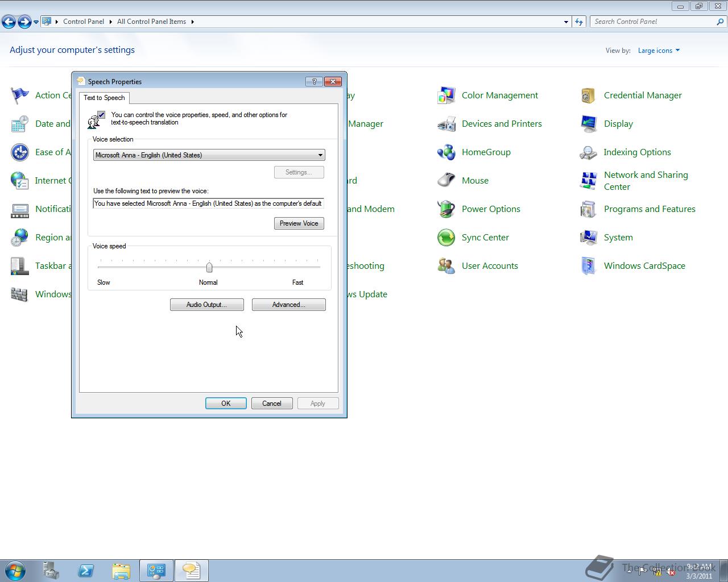Image resolution: width=728 pixels, height=582 pixels.
Task: Click the search magnifier icon
Action: pyautogui.click(x=721, y=22)
